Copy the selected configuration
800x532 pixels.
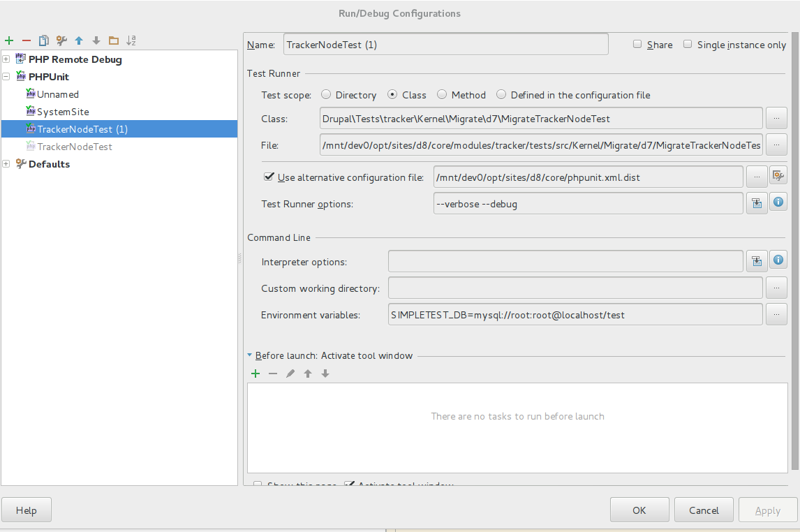tap(44, 40)
